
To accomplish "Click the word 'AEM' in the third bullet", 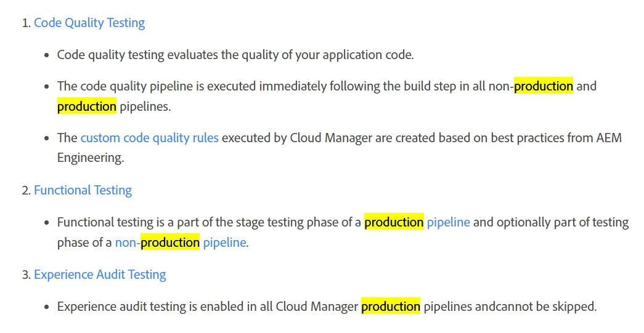I will [609, 138].
